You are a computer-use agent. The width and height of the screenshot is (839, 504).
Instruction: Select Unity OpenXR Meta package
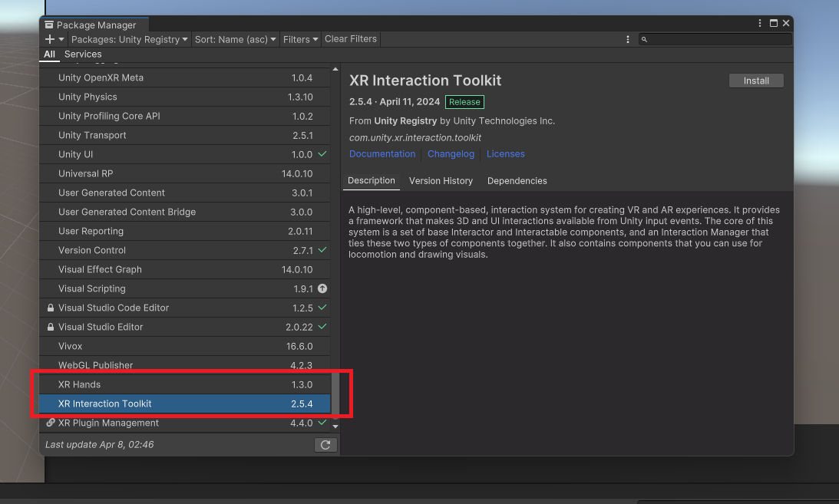pyautogui.click(x=184, y=77)
